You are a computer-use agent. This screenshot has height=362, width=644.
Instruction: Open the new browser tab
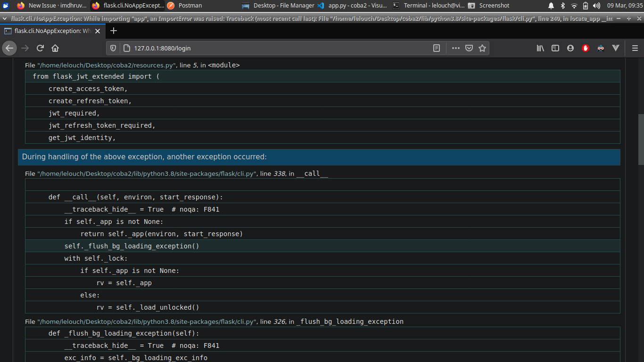114,31
